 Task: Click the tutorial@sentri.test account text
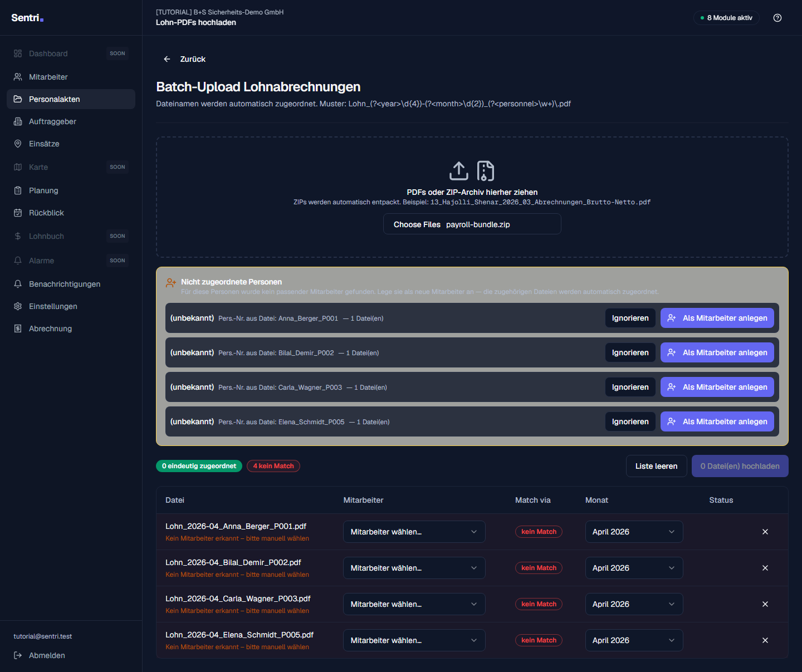click(x=43, y=636)
